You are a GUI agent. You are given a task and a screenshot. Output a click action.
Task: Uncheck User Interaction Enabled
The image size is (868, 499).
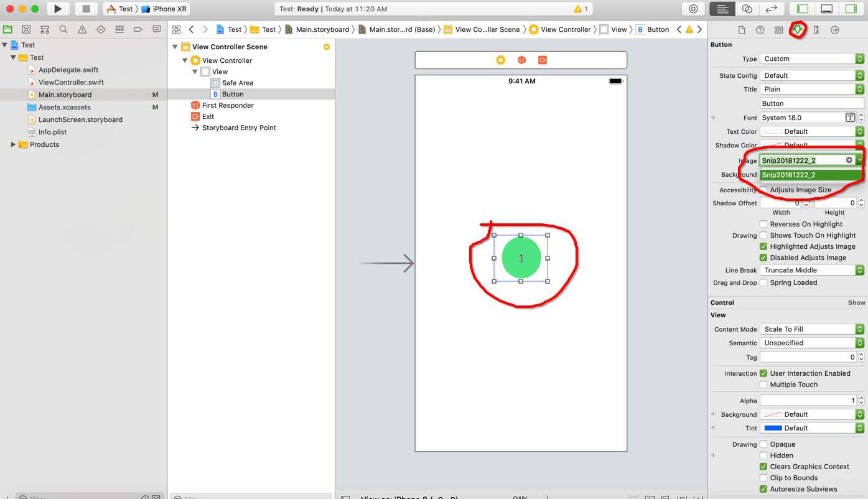click(x=763, y=373)
